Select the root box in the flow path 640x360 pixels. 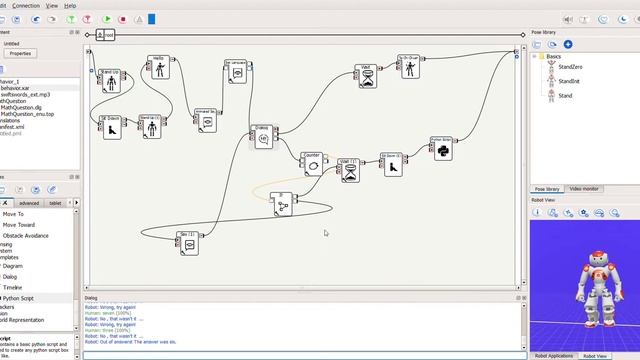(x=105, y=35)
